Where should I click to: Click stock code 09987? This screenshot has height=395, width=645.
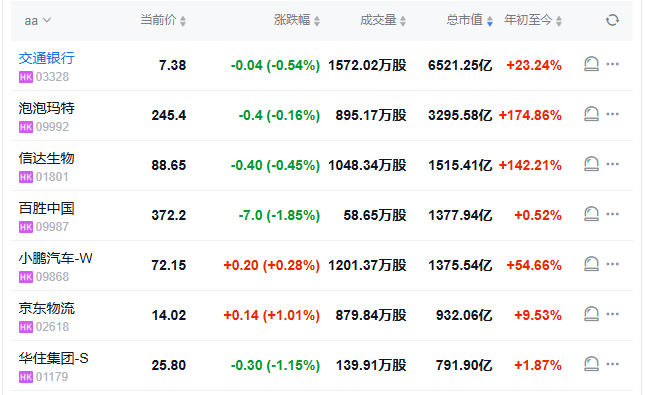point(52,227)
